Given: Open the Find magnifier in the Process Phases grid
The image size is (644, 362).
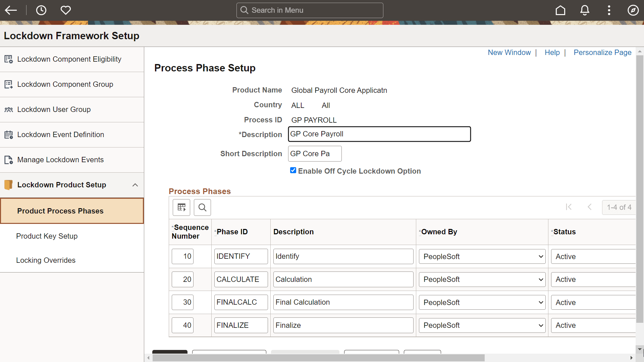Looking at the screenshot, I should [x=202, y=207].
